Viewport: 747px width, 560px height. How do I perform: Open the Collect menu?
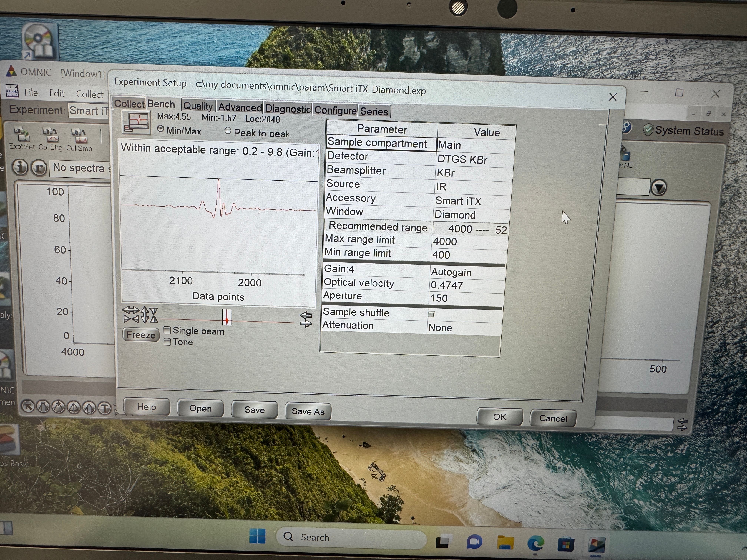point(89,94)
